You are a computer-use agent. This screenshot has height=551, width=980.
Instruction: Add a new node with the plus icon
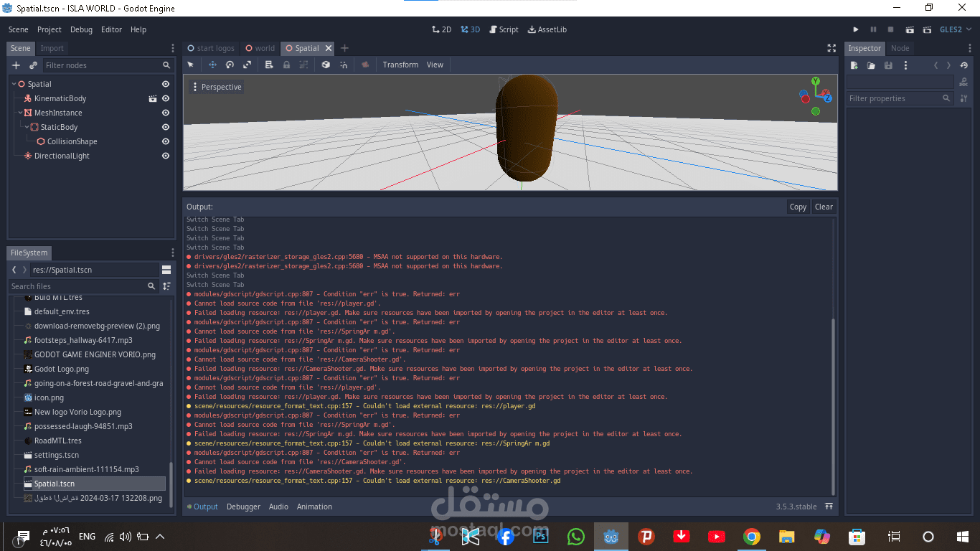(x=17, y=65)
